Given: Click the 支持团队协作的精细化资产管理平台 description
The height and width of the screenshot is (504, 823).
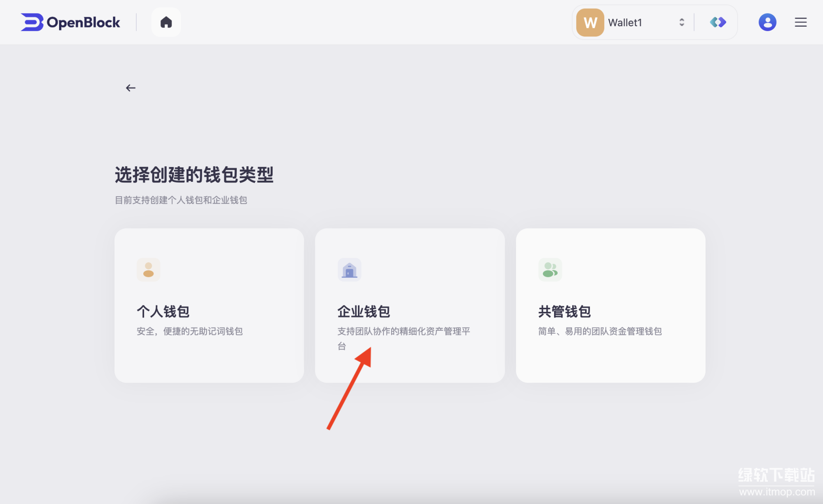Looking at the screenshot, I should coord(403,332).
